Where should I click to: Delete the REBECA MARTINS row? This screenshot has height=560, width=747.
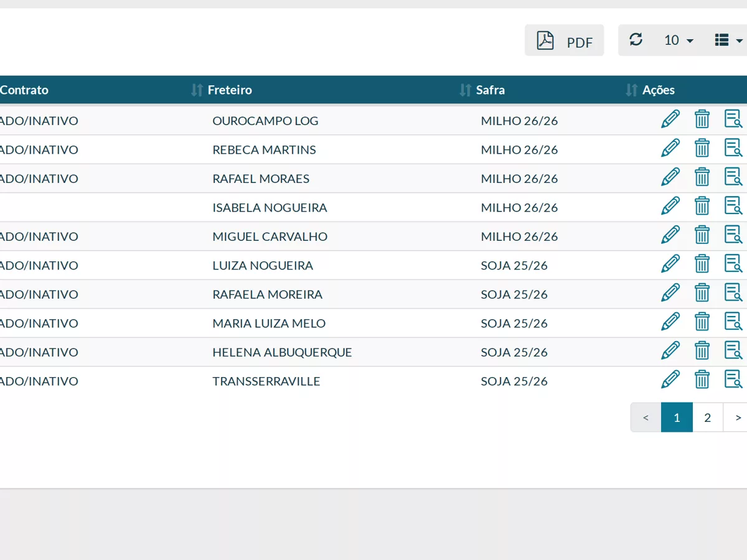point(702,148)
